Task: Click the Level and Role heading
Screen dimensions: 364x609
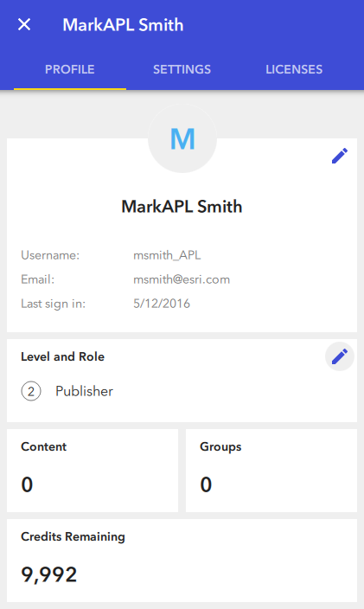Action: click(x=62, y=356)
